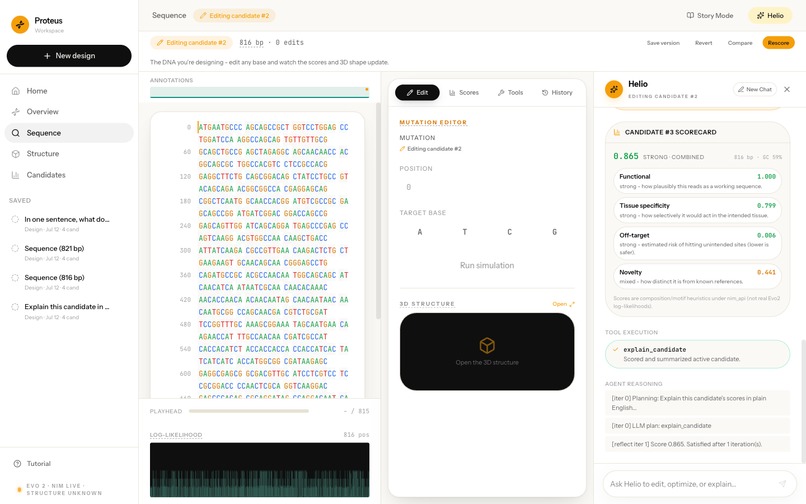The width and height of the screenshot is (806, 504).
Task: Click the Proteus workspace logo
Action: tap(20, 24)
